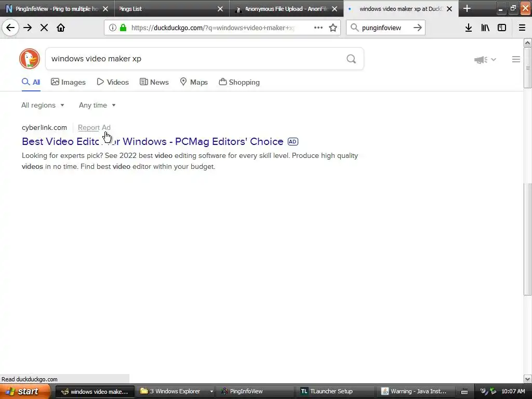Click the page scrollbar down arrow
Viewport: 532px width, 399px height.
click(528, 379)
